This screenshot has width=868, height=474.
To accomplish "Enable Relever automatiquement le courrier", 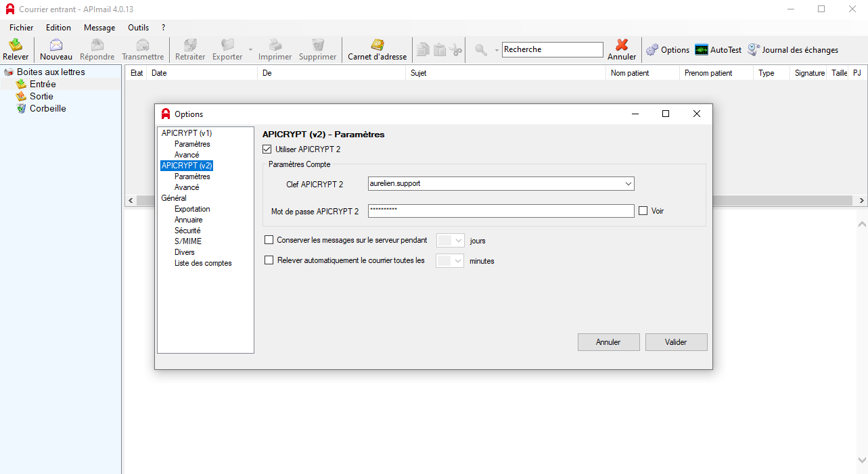I will 269,260.
